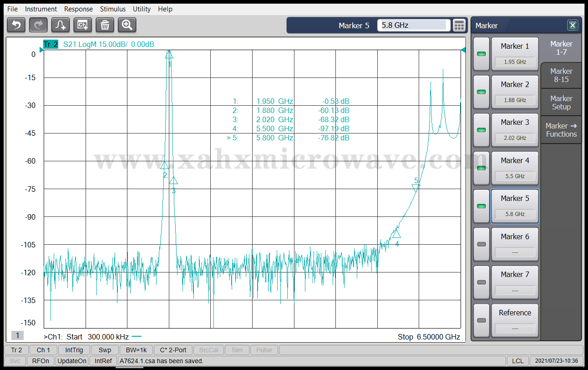The width and height of the screenshot is (588, 370).
Task: Click C* 2-Port calibration status entry
Action: [173, 350]
